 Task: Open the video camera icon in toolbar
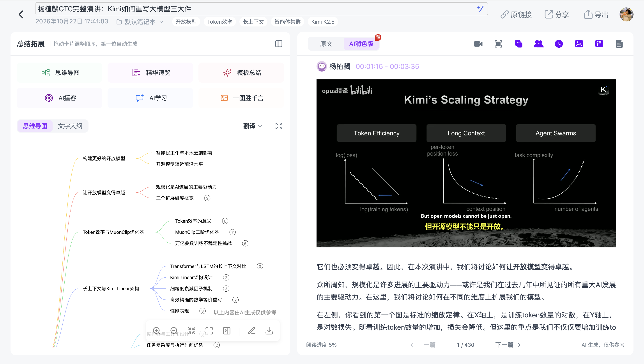coord(478,44)
